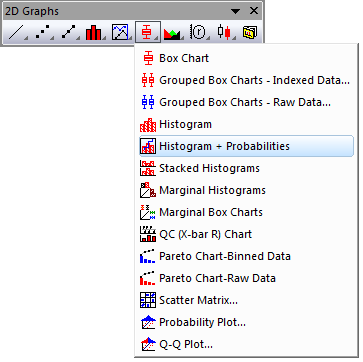Open the Template Library toolbar icon
The image size is (363, 362).
click(x=250, y=32)
